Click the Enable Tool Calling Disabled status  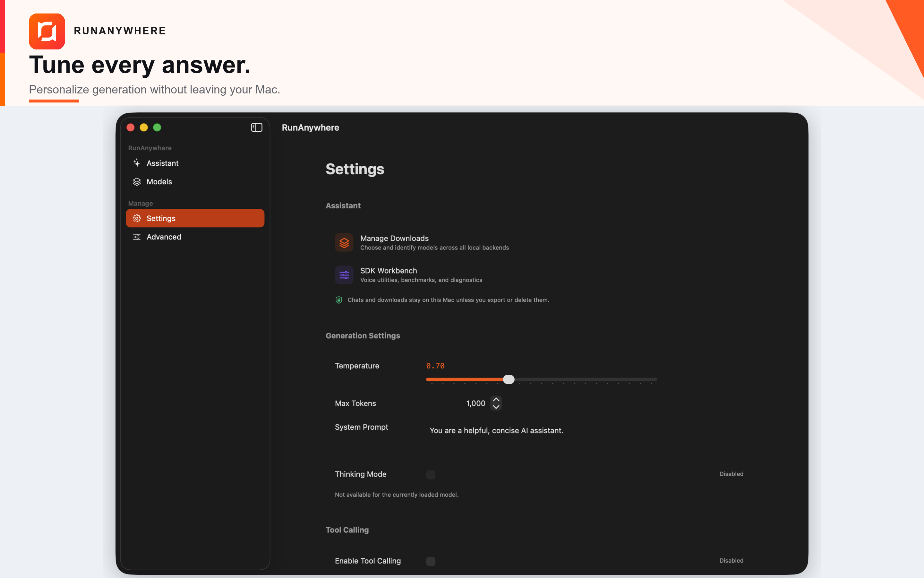click(x=731, y=561)
